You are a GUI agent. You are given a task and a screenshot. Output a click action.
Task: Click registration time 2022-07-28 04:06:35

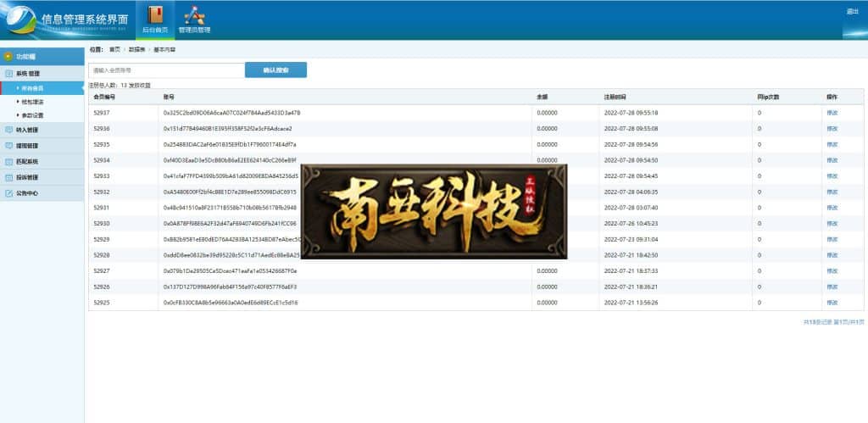[631, 192]
